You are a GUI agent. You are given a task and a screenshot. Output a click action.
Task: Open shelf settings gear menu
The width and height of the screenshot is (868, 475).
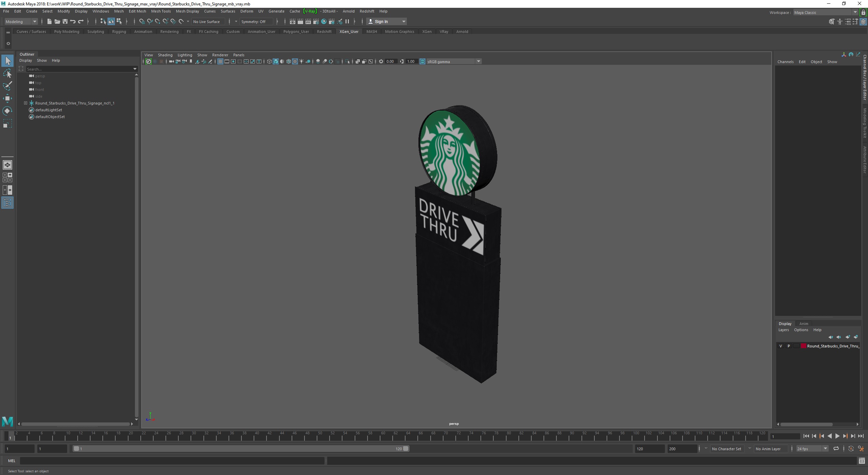[x=8, y=43]
